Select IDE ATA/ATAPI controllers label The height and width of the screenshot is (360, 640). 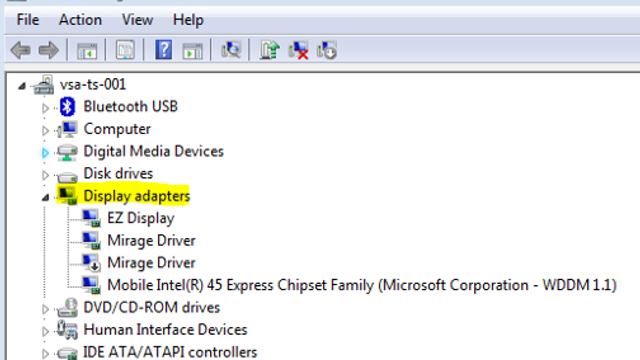[x=170, y=352]
